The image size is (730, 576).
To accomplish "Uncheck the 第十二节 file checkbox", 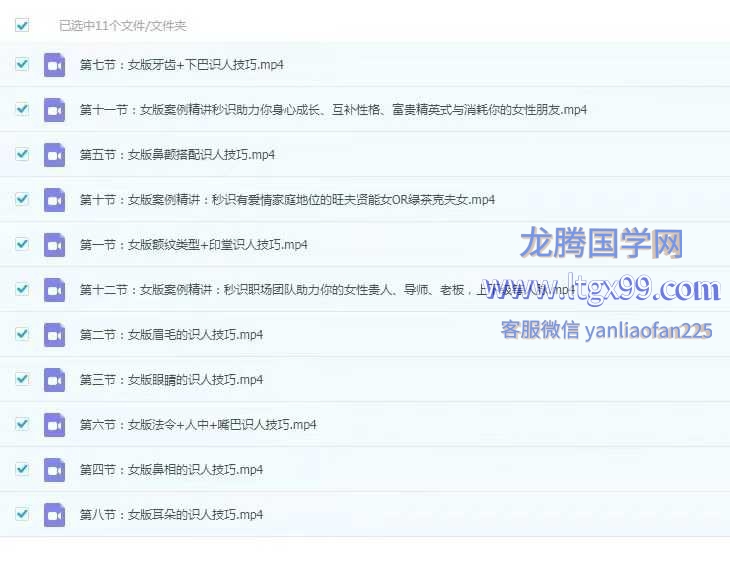I will (x=22, y=289).
